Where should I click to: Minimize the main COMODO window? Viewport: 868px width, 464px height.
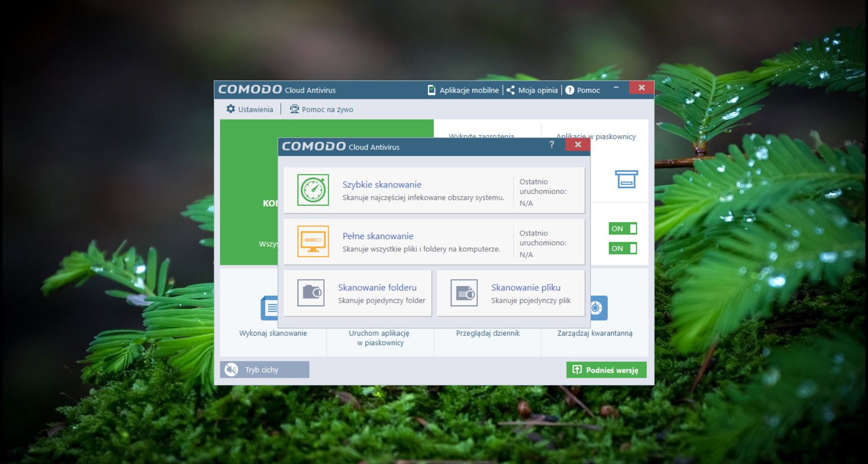pos(616,88)
